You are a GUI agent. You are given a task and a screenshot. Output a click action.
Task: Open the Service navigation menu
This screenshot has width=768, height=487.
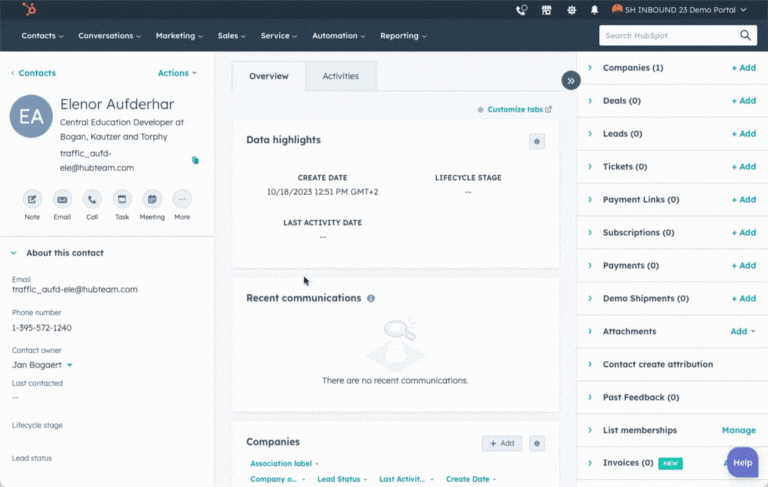(x=279, y=36)
